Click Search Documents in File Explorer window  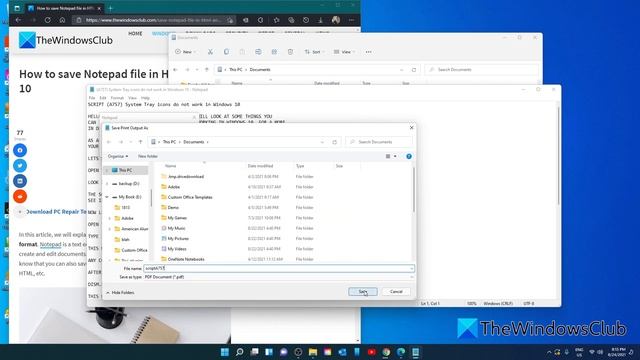point(482,70)
